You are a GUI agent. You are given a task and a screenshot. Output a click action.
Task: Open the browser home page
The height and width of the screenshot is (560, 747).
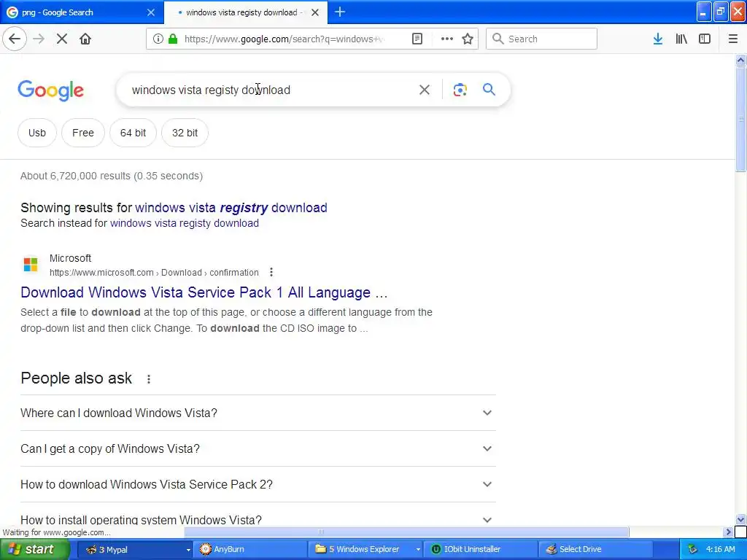tap(85, 39)
